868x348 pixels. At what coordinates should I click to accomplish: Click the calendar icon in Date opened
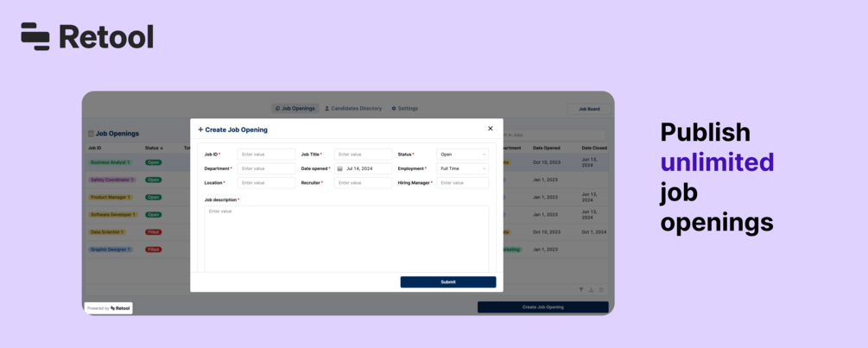tap(340, 168)
